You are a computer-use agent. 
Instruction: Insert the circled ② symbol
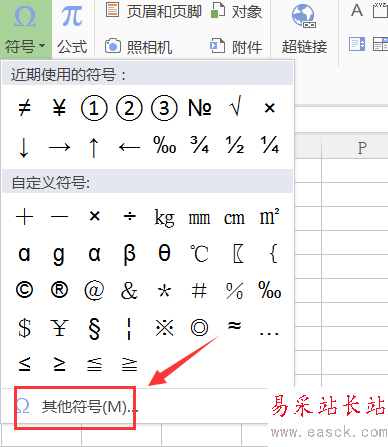pos(129,108)
